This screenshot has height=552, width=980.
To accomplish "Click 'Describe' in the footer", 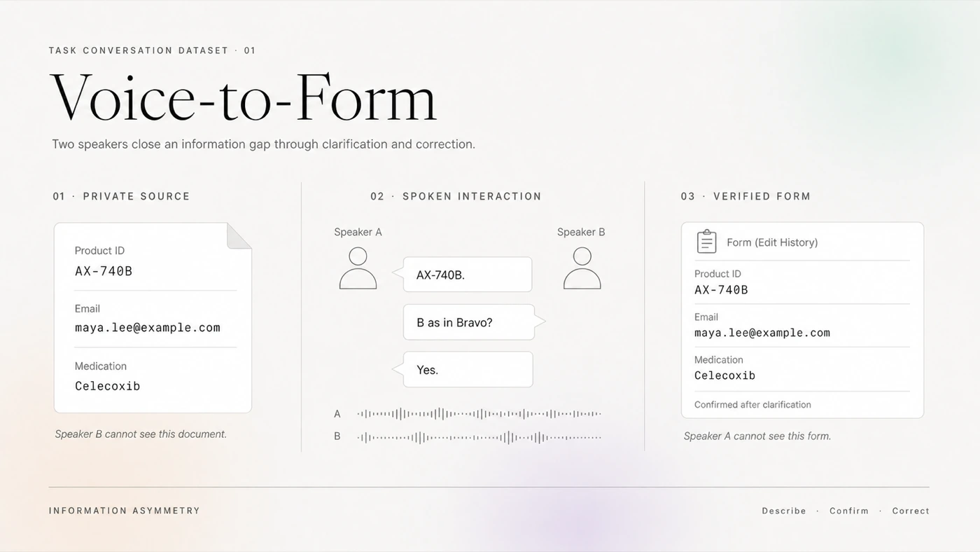I will click(784, 511).
